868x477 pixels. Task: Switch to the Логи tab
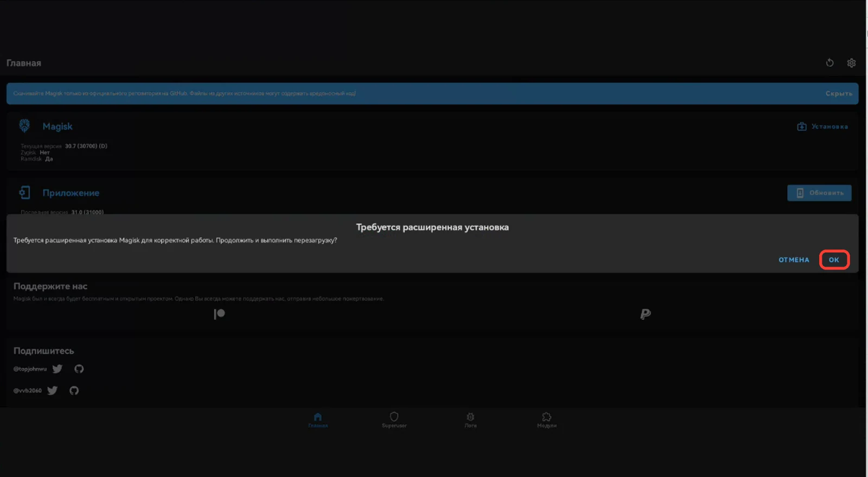click(x=470, y=420)
